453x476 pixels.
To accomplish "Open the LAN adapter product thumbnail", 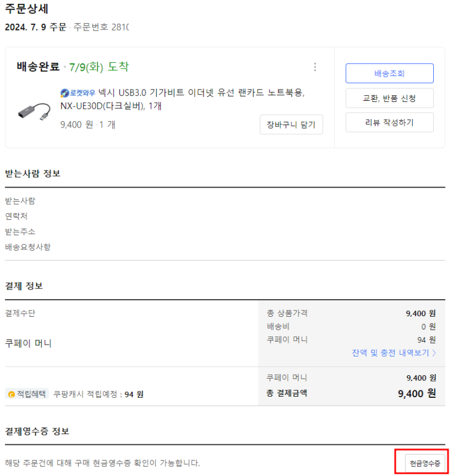I will click(35, 112).
